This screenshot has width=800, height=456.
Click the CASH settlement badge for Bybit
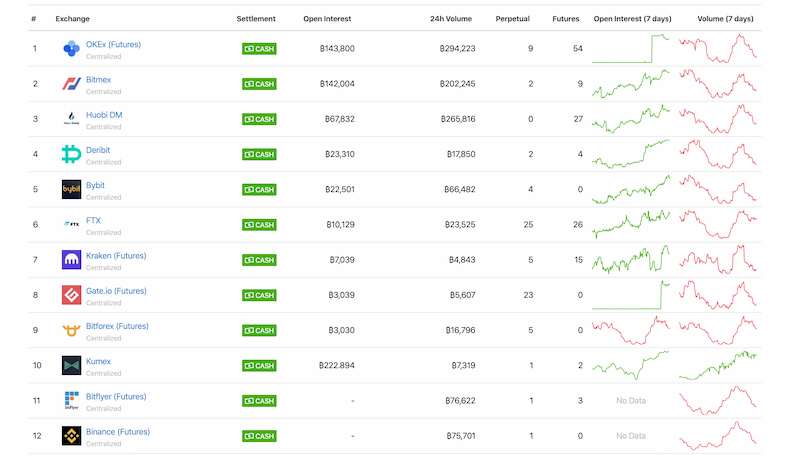tap(259, 190)
